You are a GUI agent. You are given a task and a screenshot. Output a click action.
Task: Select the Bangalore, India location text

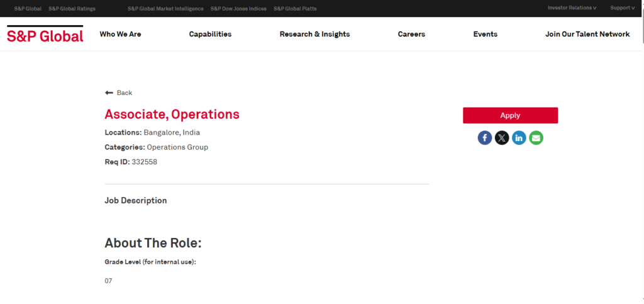pyautogui.click(x=172, y=133)
